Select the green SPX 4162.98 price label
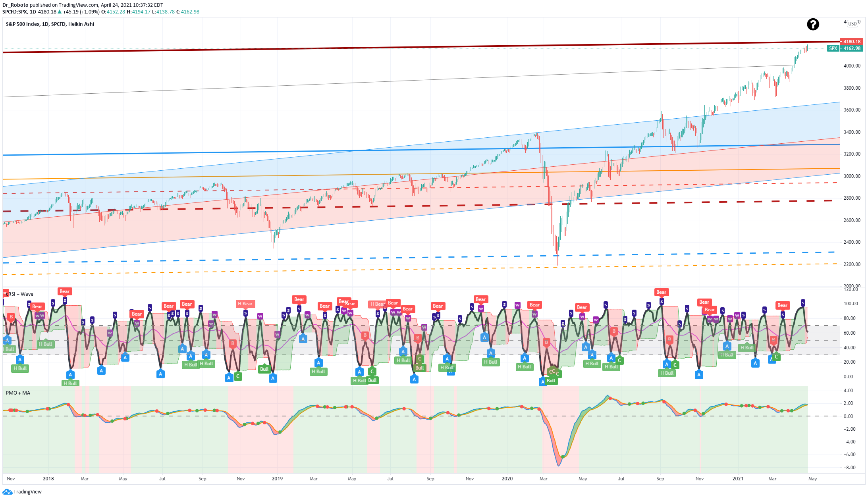Image resolution: width=868 pixels, height=499 pixels. tap(845, 48)
